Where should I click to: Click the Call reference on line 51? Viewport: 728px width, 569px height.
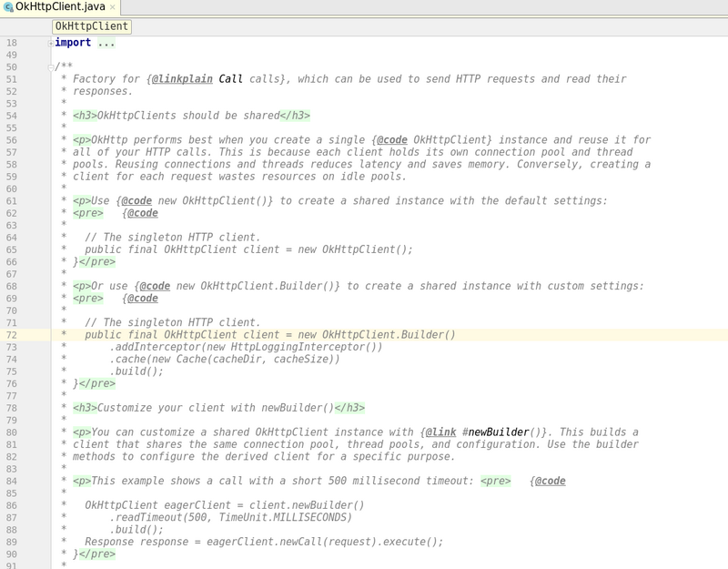pos(231,79)
